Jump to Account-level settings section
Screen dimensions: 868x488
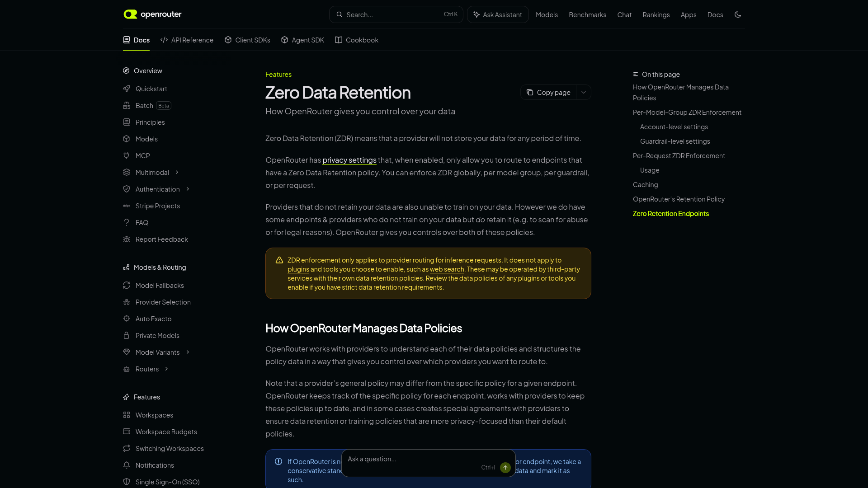coord(674,127)
